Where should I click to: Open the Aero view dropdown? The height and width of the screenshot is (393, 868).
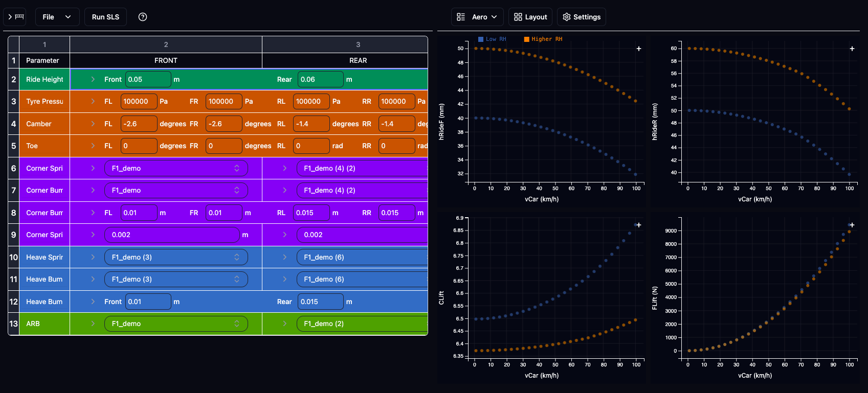click(477, 17)
